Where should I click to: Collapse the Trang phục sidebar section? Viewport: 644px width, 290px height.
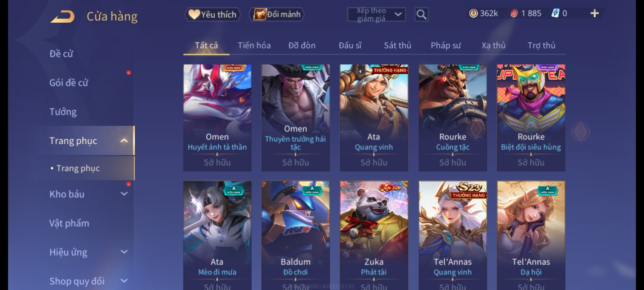click(124, 140)
